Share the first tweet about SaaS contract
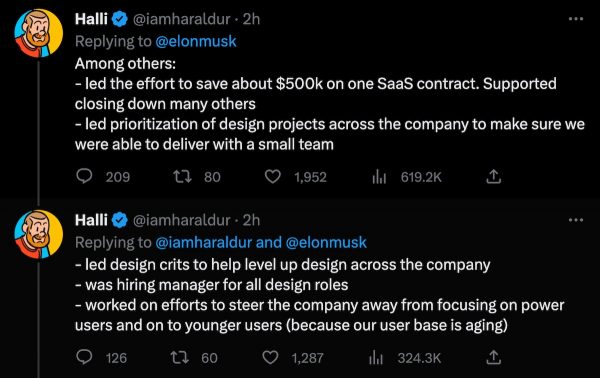Viewport: 600px width, 378px height. point(494,176)
